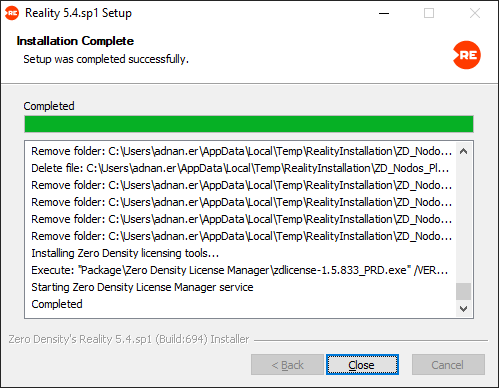Click the disabled maximize window icon

click(429, 13)
